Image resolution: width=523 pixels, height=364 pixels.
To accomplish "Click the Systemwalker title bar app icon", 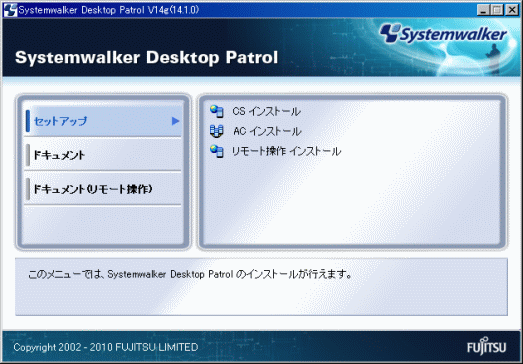I will click(x=10, y=10).
